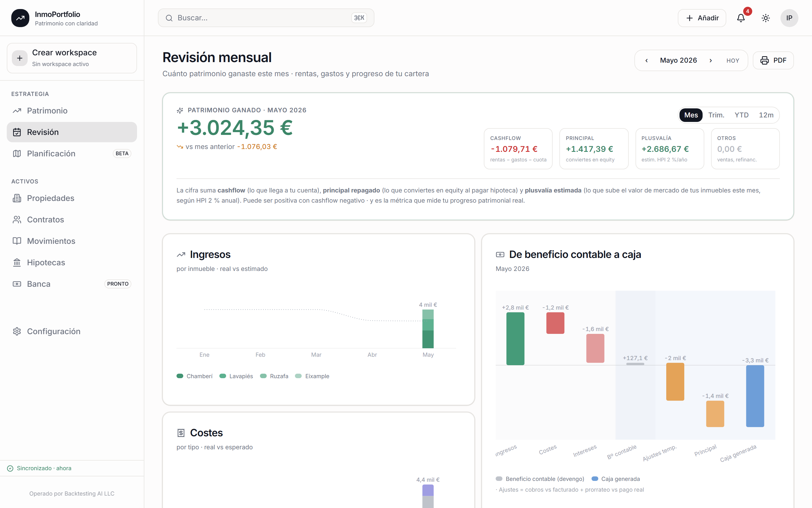Viewport: 812px width, 508px height.
Task: Open the Propiedades section
Action: tap(72, 198)
